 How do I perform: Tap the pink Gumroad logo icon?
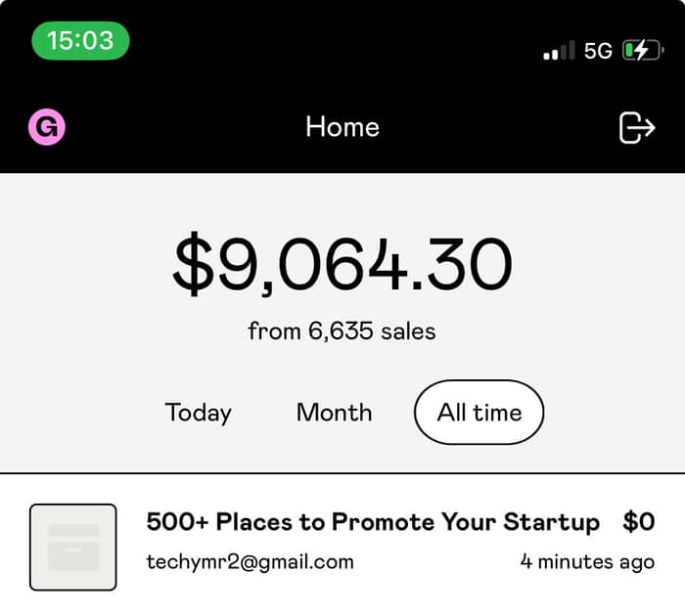(47, 127)
